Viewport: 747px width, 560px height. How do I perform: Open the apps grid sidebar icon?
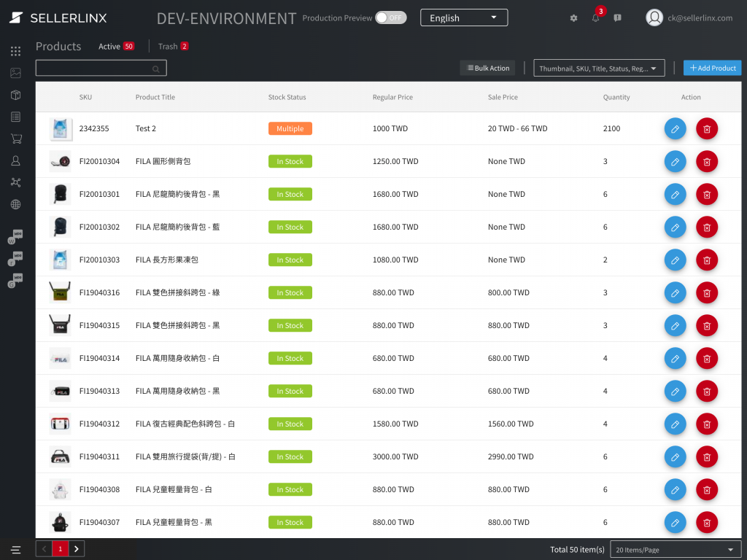(x=16, y=51)
